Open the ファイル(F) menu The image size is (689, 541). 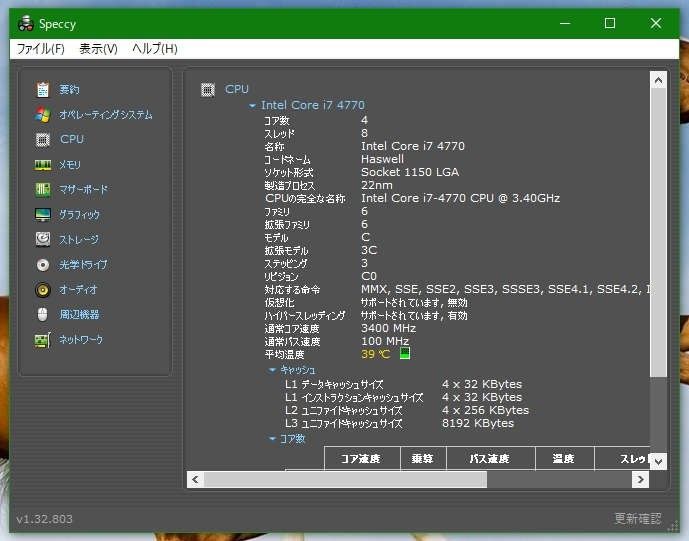pyautogui.click(x=40, y=48)
